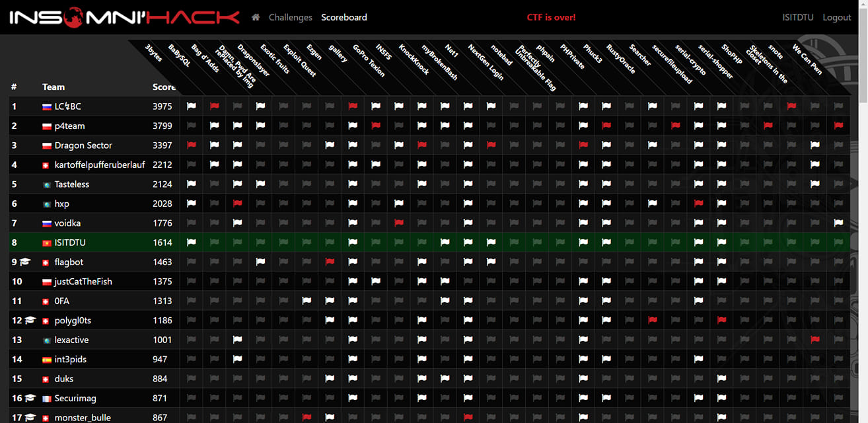
Task: Click team name lexactive
Action: [71, 340]
